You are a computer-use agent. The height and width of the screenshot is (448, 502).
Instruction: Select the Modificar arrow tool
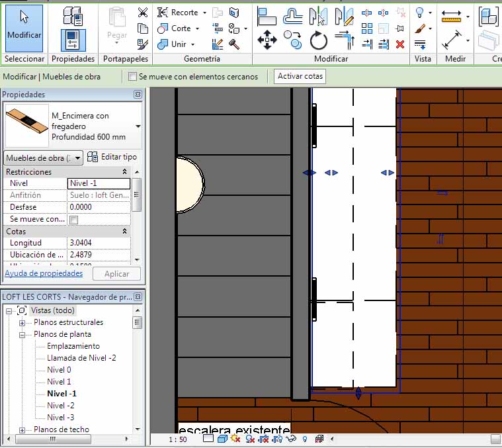pyautogui.click(x=24, y=28)
